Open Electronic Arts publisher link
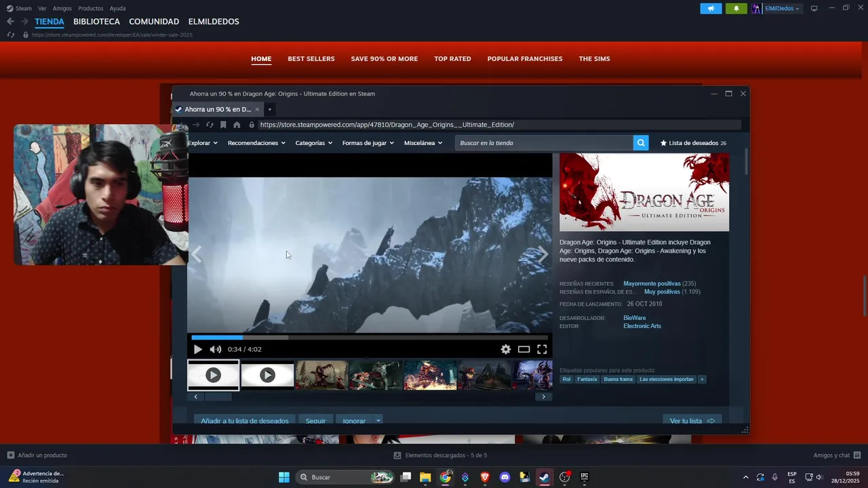The height and width of the screenshot is (488, 868). [642, 326]
